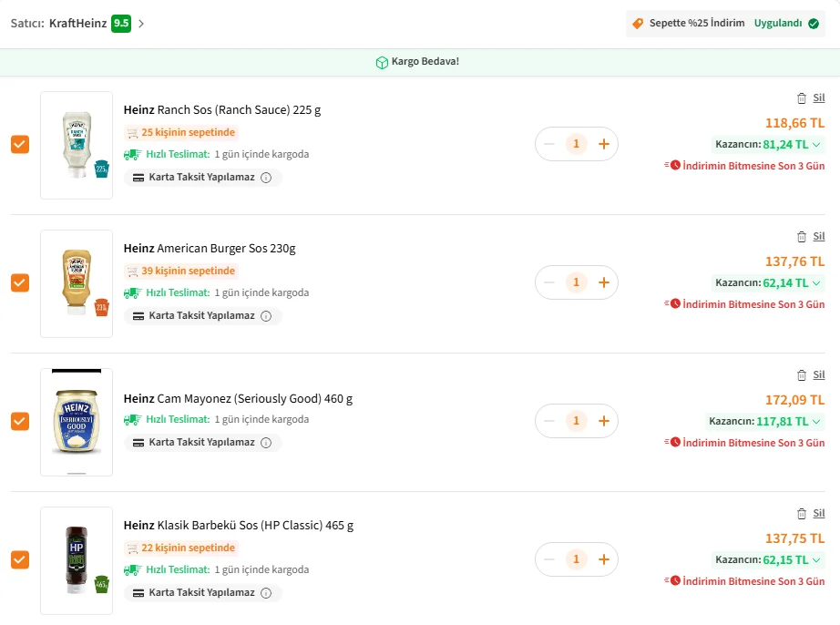Viewport: 840px width, 625px height.
Task: Expand Kazancın 62,15 TL savings details
Action: pos(768,560)
